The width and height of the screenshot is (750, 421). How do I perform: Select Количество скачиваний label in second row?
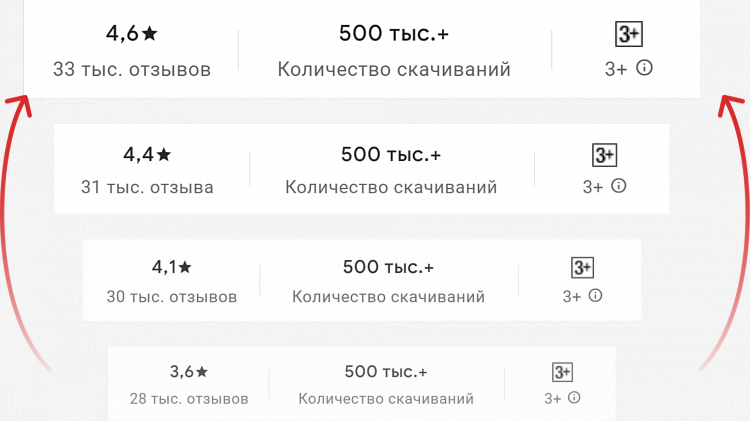click(x=391, y=187)
